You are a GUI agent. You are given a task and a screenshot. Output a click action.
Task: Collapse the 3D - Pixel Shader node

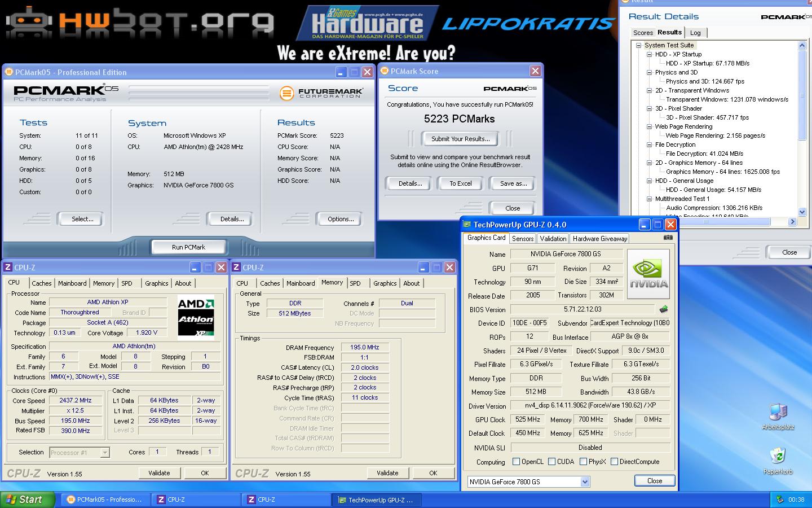650,108
